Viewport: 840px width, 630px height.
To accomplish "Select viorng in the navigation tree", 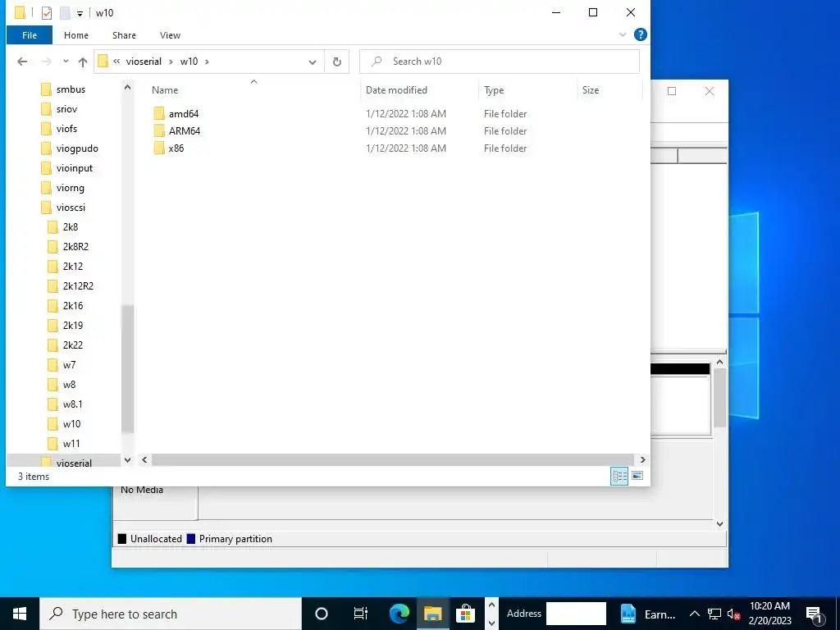I will (71, 188).
